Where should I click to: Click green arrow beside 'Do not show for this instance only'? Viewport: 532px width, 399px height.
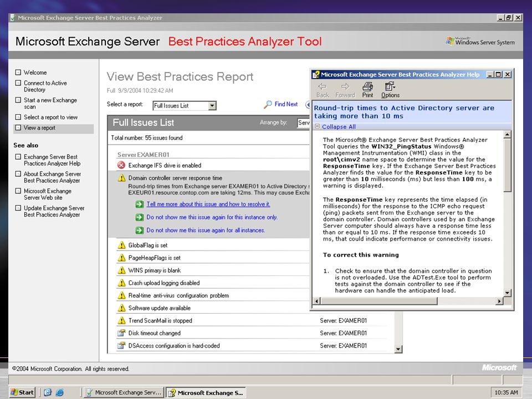coord(139,217)
